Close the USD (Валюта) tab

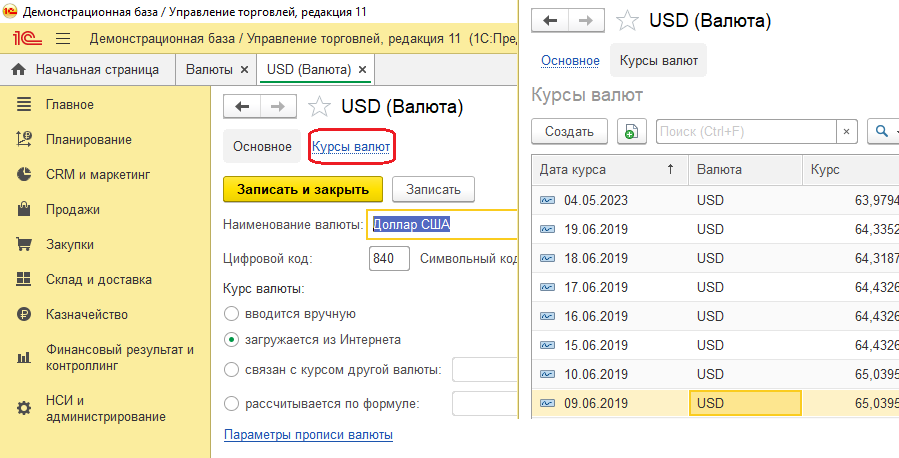[364, 70]
